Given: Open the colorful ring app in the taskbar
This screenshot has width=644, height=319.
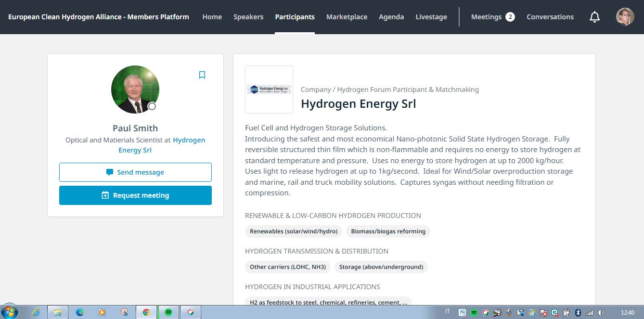Looking at the screenshot, I should coord(191,312).
